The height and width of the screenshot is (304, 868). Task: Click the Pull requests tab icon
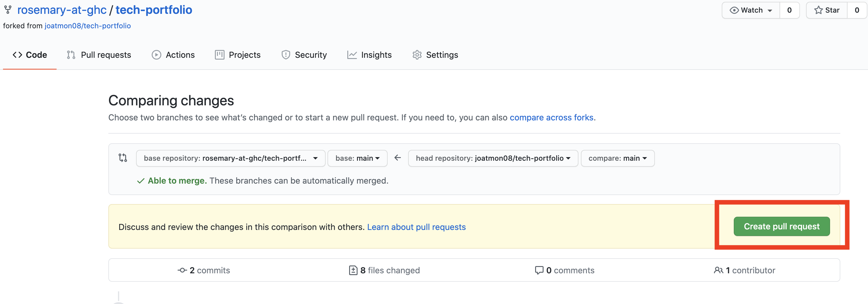pos(71,54)
